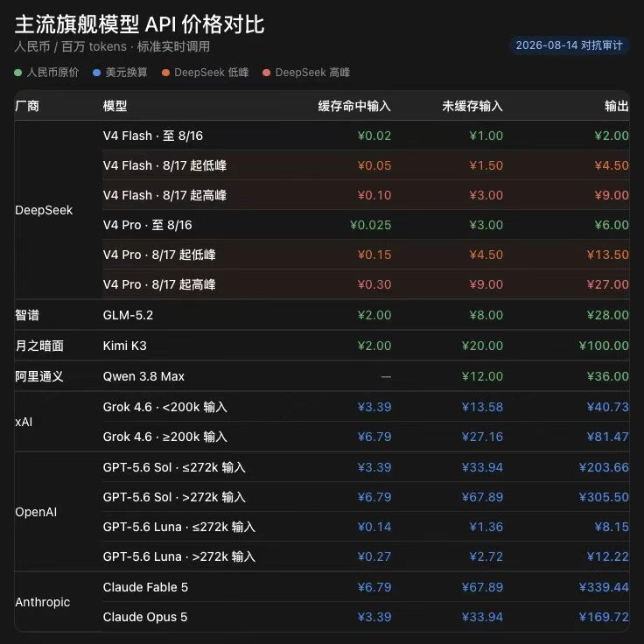Click the blue 美元换算 legend dot
This screenshot has height=644, width=644.
(96, 73)
